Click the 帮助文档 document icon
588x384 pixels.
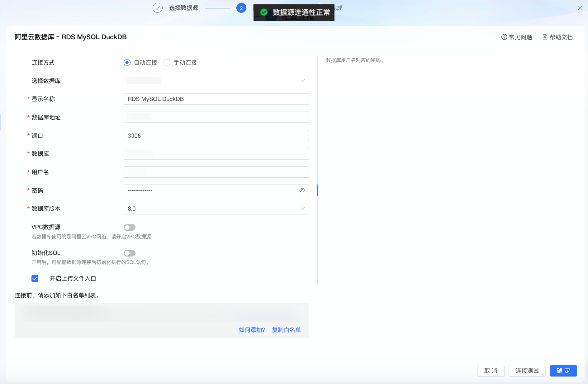tap(545, 37)
